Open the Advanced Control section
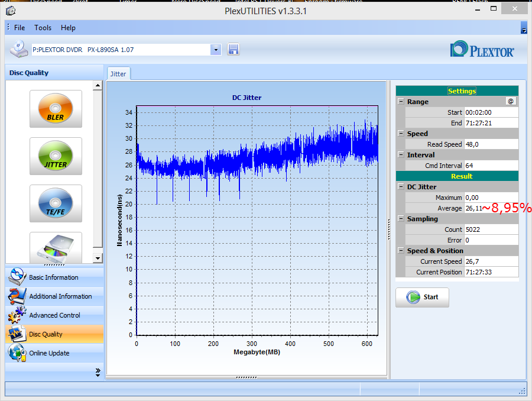Screen dimensions: 532x401 (x=54, y=315)
